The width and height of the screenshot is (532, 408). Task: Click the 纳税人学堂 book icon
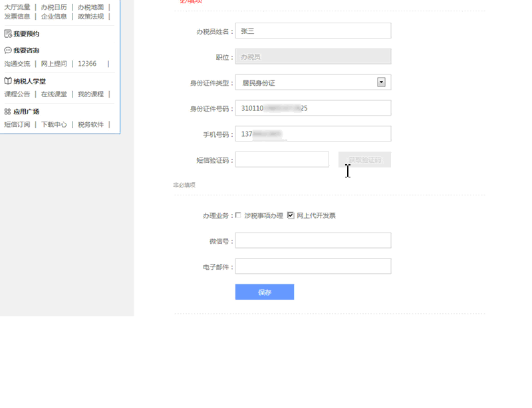(x=8, y=81)
